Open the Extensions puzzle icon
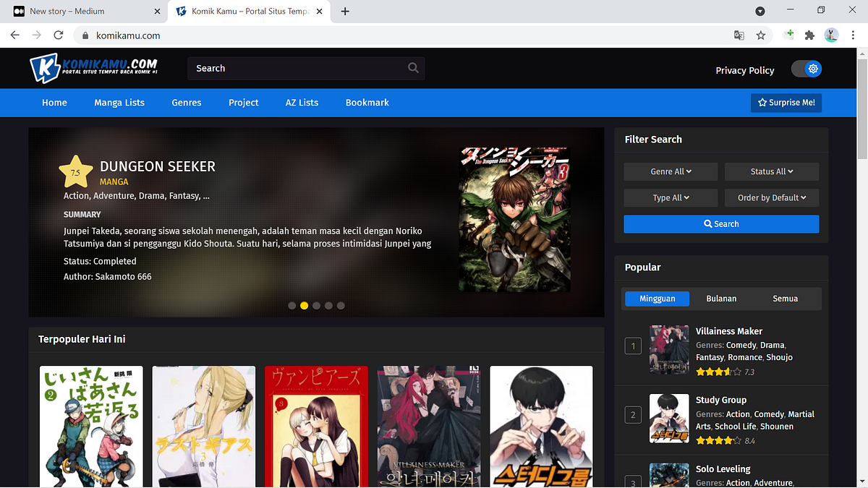The width and height of the screenshot is (868, 488). (809, 35)
